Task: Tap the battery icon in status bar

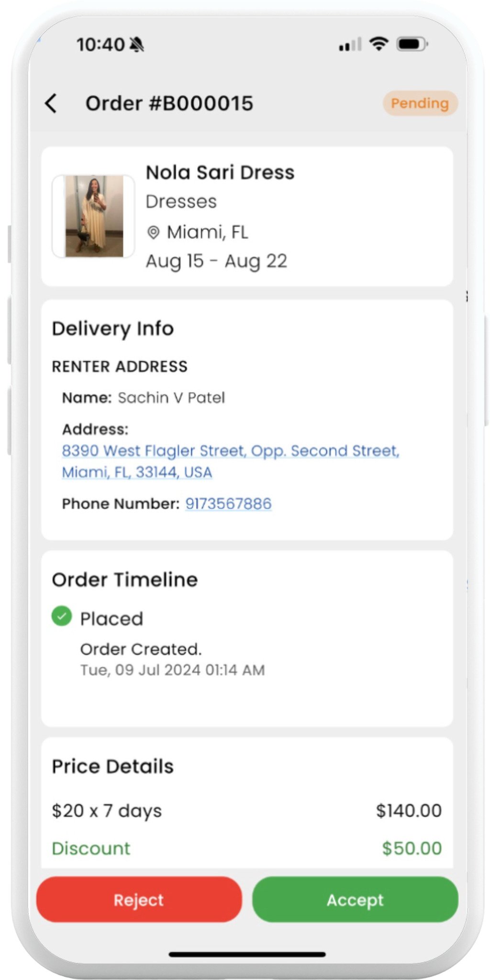Action: click(412, 45)
